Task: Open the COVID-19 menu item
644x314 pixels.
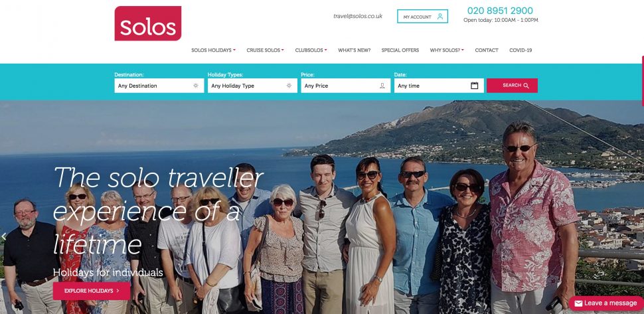Action: pos(521,50)
